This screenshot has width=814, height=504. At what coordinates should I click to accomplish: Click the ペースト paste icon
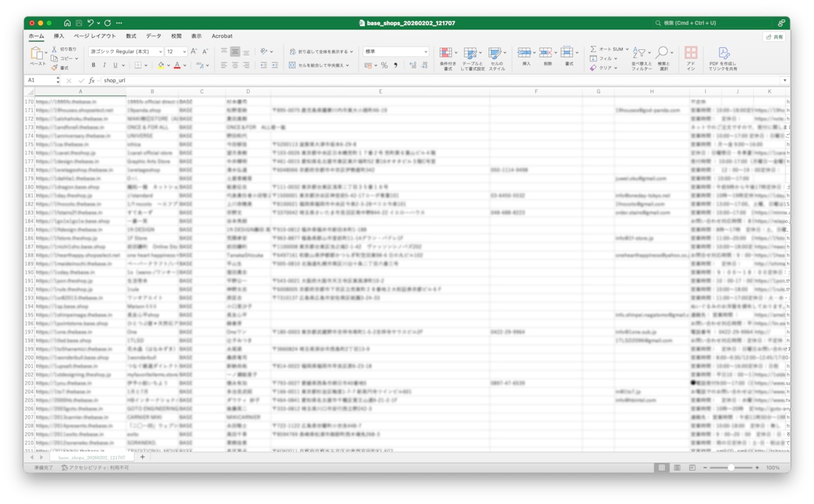(36, 53)
